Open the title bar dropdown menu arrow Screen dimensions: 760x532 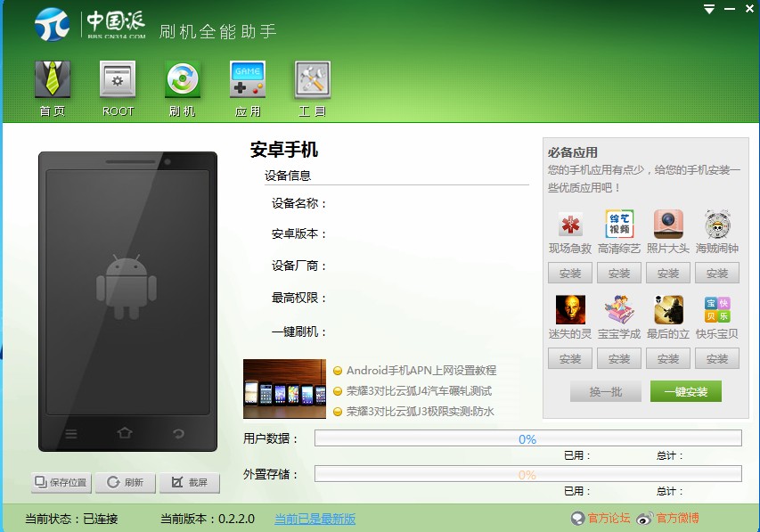[709, 9]
